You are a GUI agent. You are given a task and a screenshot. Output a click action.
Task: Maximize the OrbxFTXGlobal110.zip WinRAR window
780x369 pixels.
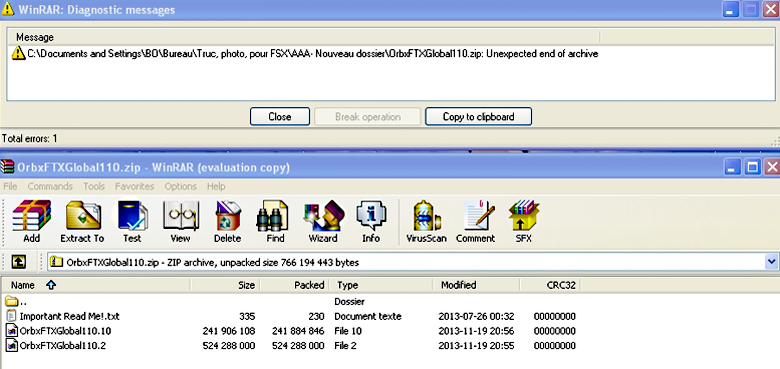[752, 167]
